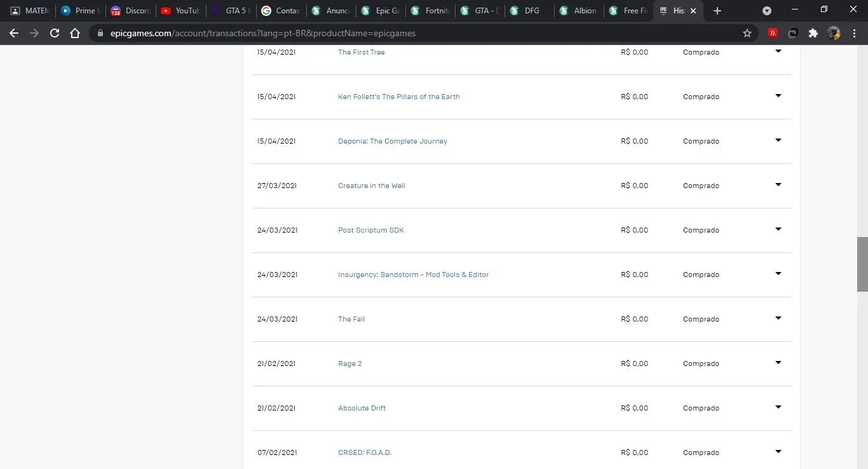Open the Extensions puzzle icon
The height and width of the screenshot is (469, 868).
click(x=813, y=33)
